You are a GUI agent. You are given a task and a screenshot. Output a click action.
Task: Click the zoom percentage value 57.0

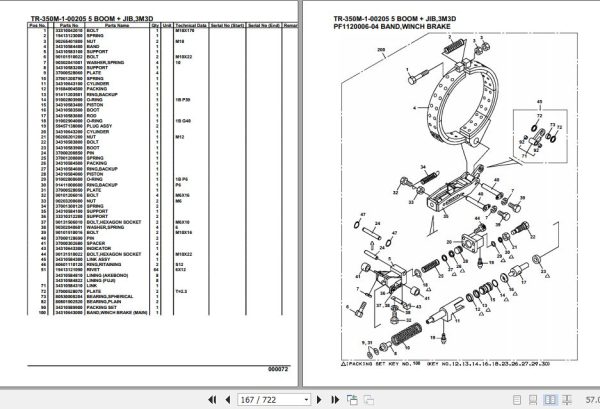coord(592,400)
